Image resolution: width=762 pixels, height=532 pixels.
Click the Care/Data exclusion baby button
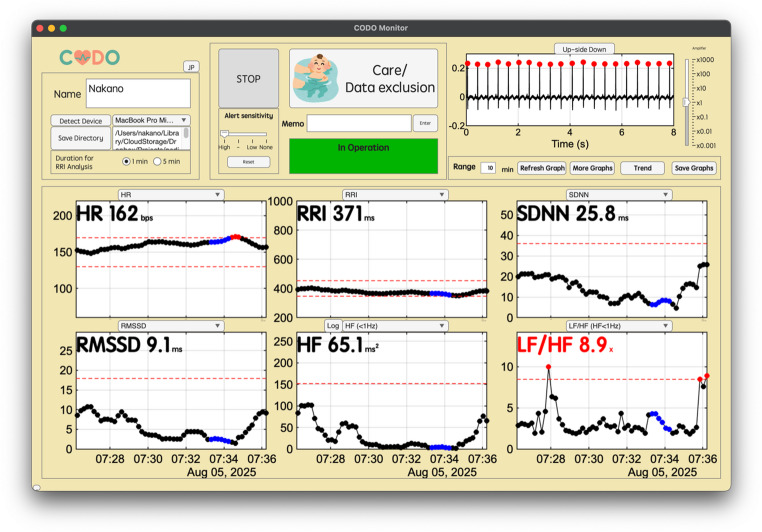click(363, 78)
